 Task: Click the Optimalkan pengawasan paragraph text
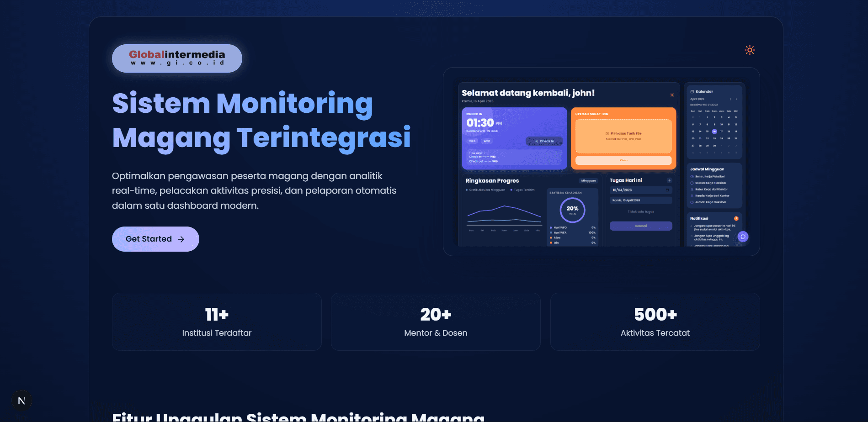[x=254, y=191]
